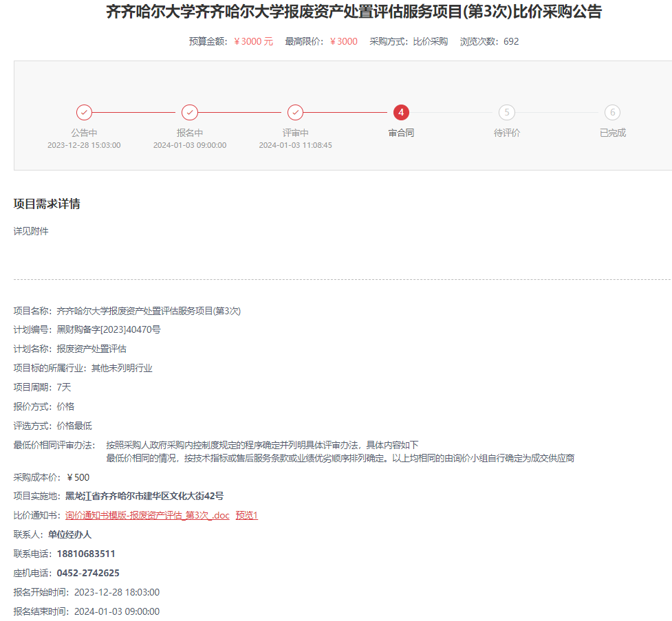Viewport: 672px width, 621px height.
Task: Click the checkmark icon above 报名中
Action: [x=190, y=112]
